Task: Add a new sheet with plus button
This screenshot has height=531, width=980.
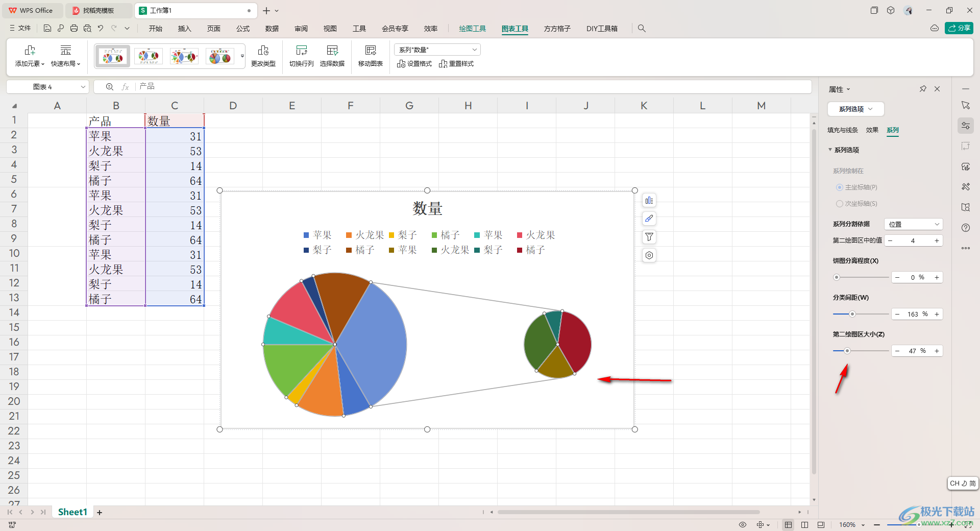Action: point(100,512)
